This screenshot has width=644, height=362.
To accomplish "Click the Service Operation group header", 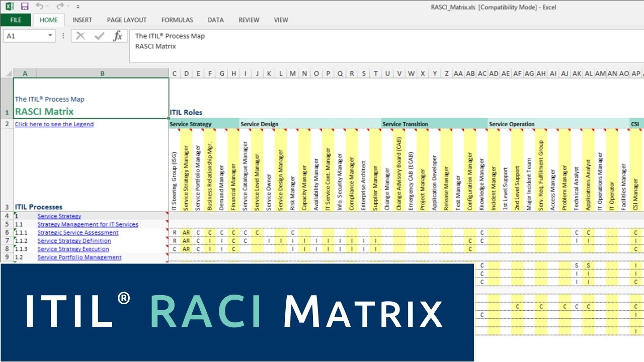I will [x=558, y=124].
